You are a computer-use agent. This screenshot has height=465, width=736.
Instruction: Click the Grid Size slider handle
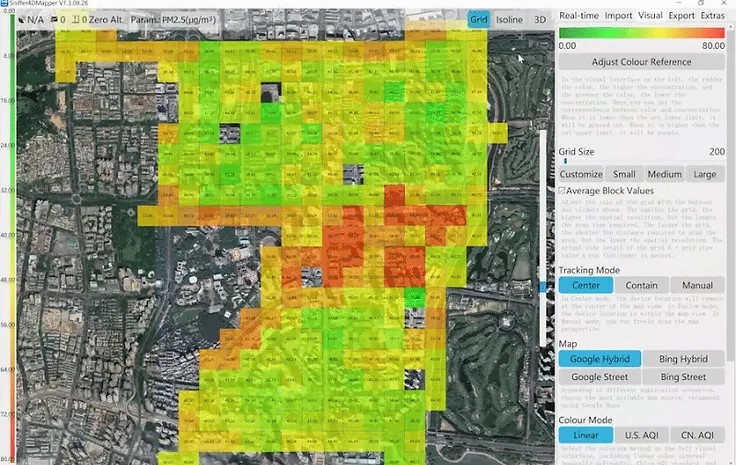(565, 160)
